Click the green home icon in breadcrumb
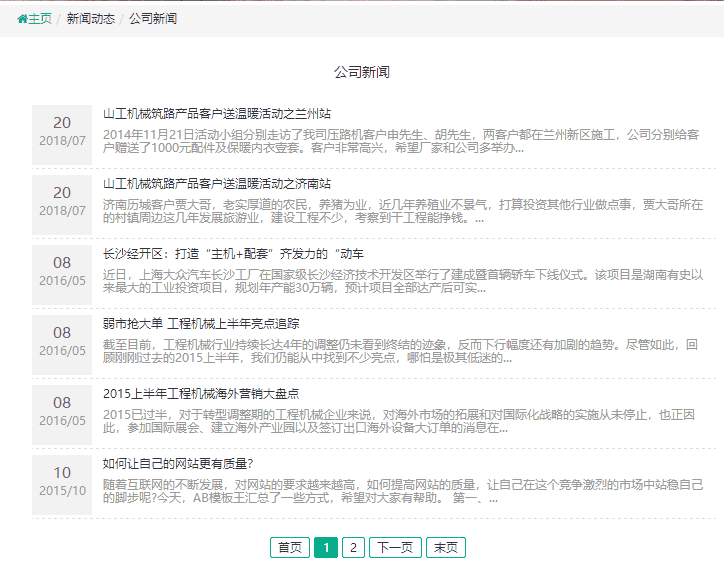Screen dimensions: 724x565 click(22, 19)
